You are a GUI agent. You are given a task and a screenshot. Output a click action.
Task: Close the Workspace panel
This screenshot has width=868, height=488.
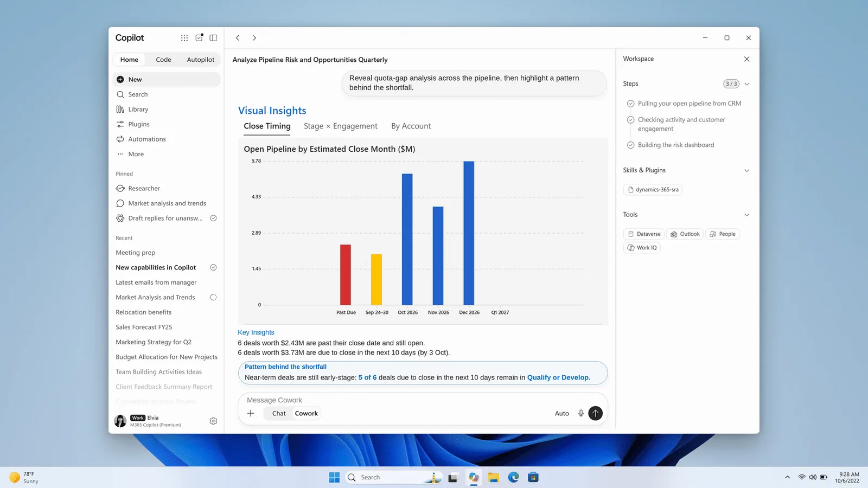click(746, 59)
